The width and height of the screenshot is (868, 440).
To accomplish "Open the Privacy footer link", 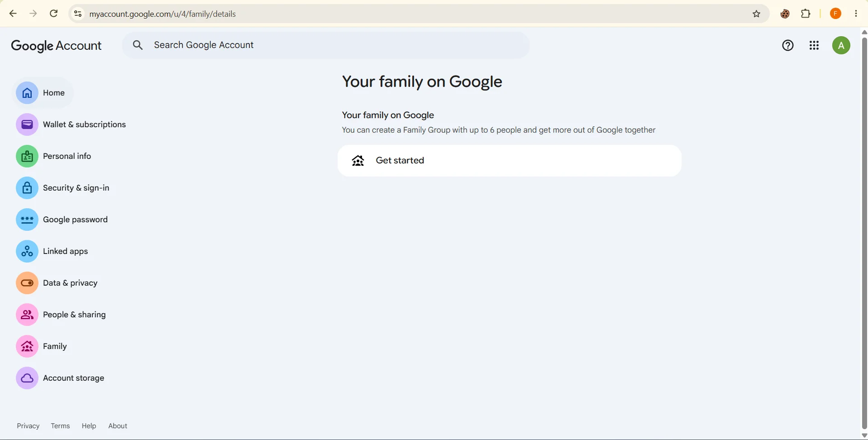I will [28, 426].
